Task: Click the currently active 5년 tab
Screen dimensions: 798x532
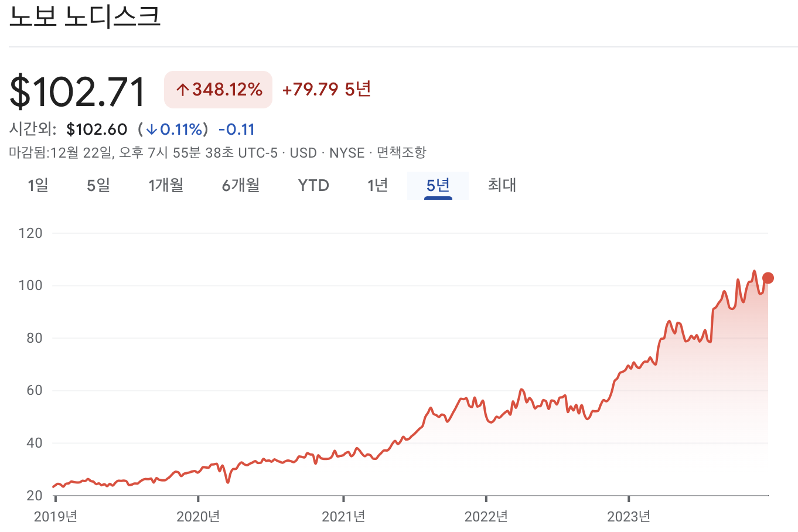Action: tap(438, 185)
